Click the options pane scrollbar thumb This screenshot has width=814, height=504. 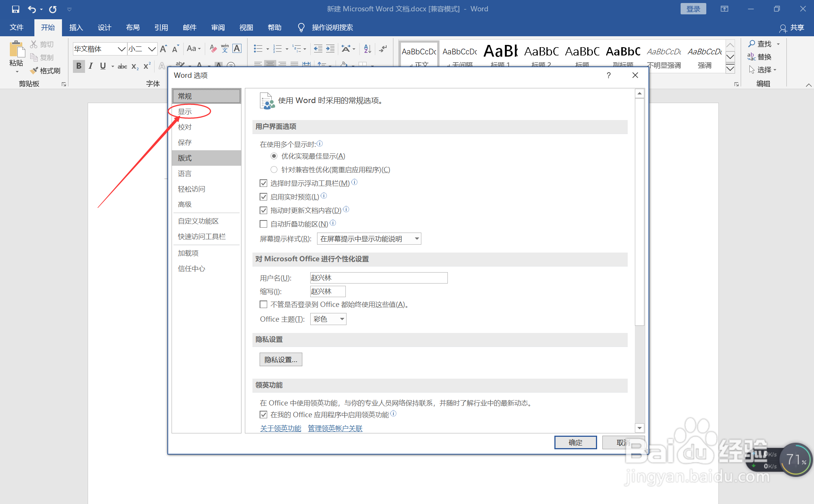coord(639,211)
